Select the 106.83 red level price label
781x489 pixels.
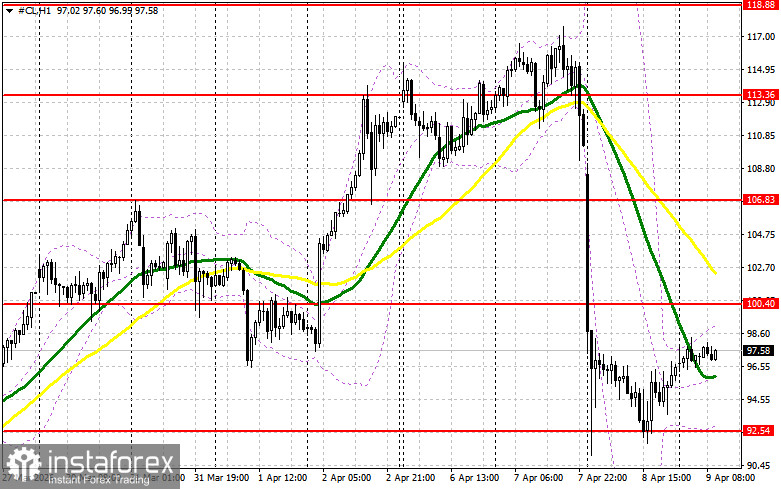click(760, 200)
